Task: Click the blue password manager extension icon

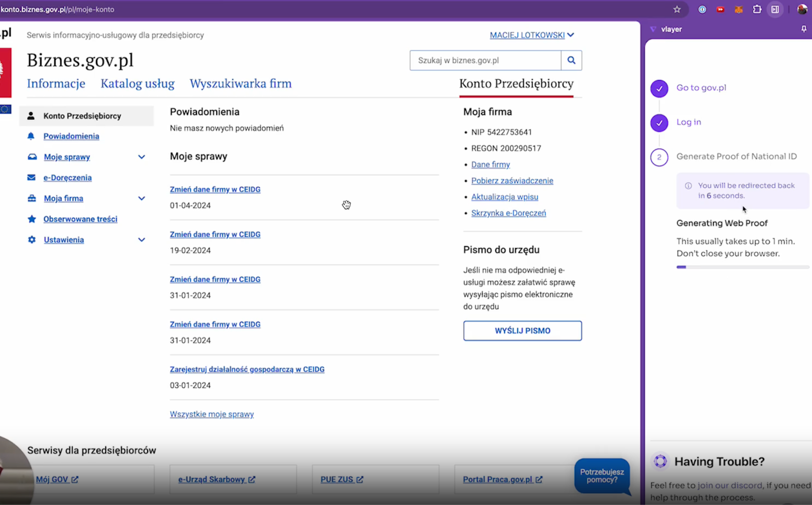Action: pyautogui.click(x=702, y=9)
